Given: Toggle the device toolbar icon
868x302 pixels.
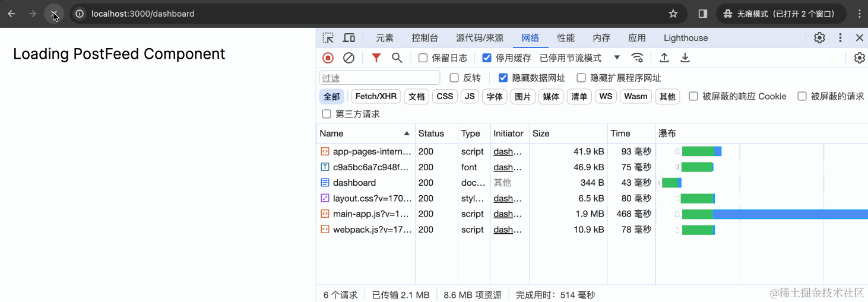Looking at the screenshot, I should pyautogui.click(x=349, y=38).
